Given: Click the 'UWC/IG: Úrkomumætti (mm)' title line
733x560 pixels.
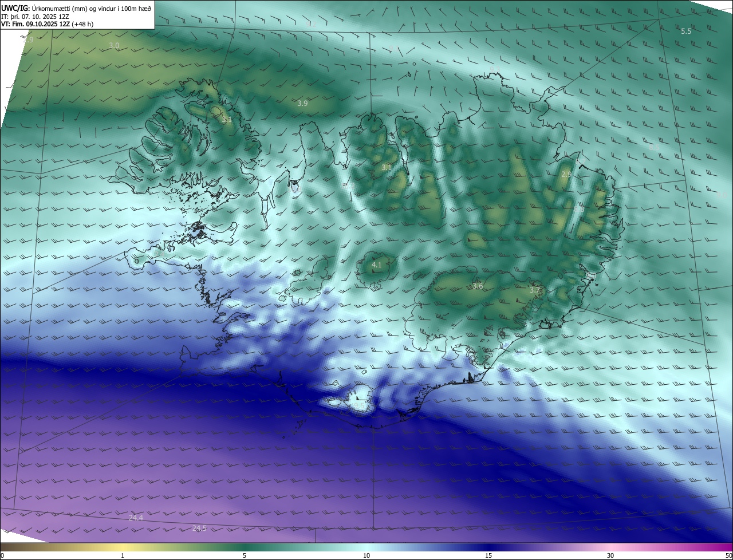Looking at the screenshot, I should [x=77, y=7].
